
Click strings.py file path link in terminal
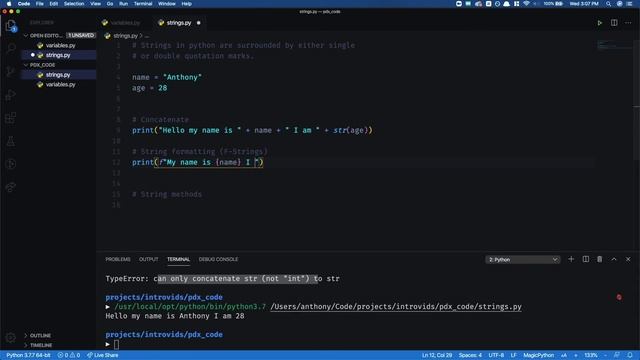point(396,307)
